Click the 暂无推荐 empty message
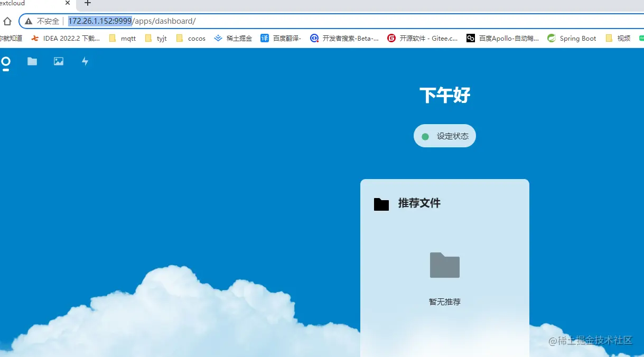Screen dimensions: 644x357 pos(445,302)
